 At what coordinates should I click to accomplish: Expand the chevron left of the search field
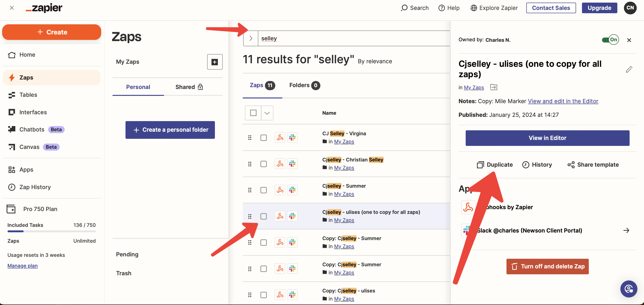[x=251, y=38]
